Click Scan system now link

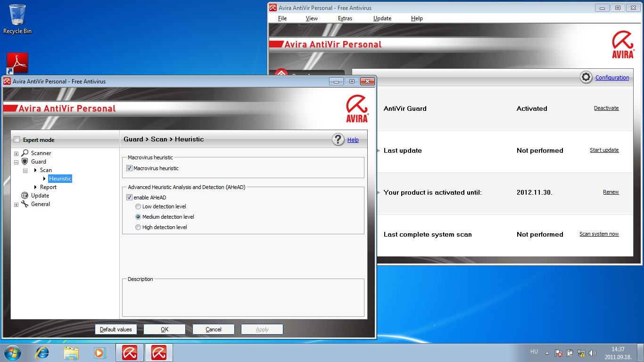599,234
